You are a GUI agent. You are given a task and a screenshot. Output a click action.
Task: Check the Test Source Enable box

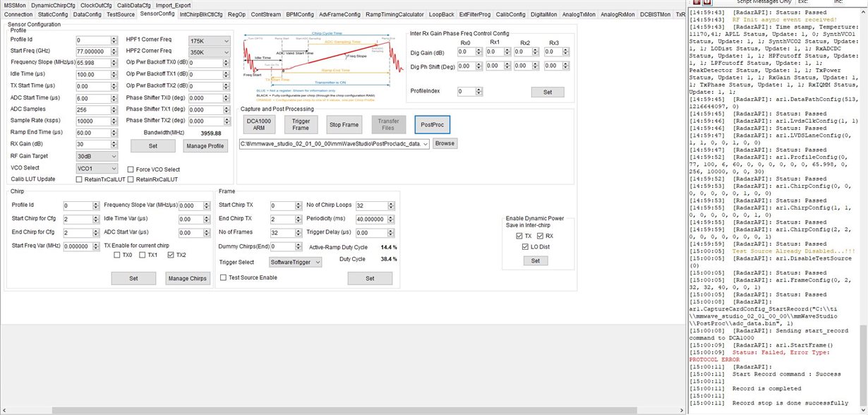pyautogui.click(x=224, y=278)
